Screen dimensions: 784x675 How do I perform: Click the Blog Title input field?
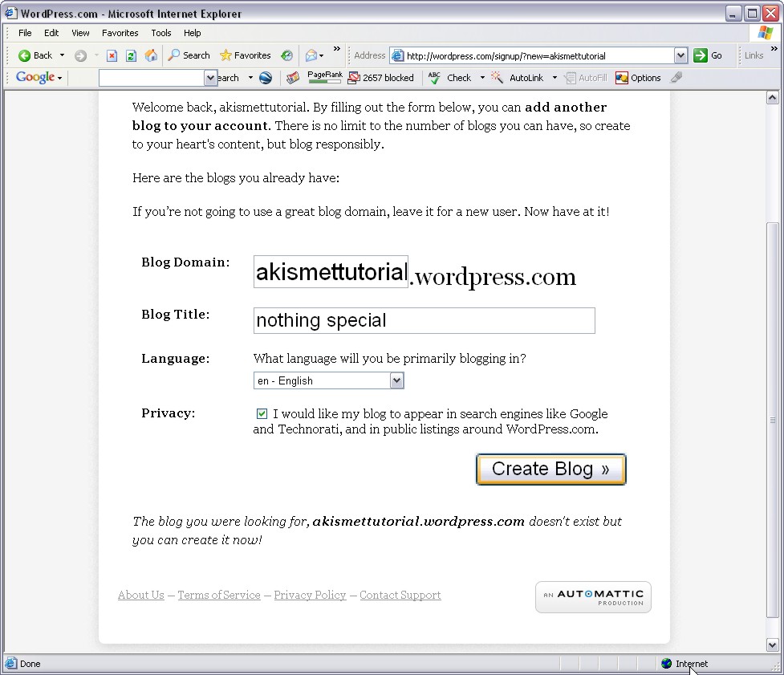point(424,320)
